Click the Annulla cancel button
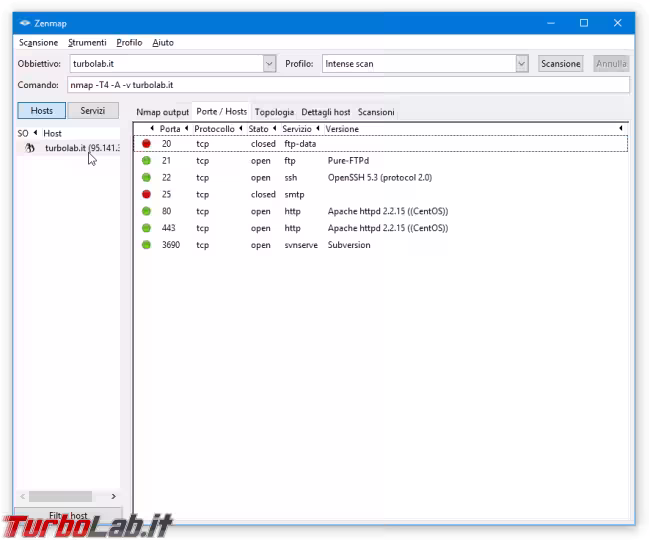The width and height of the screenshot is (650, 540). point(611,64)
